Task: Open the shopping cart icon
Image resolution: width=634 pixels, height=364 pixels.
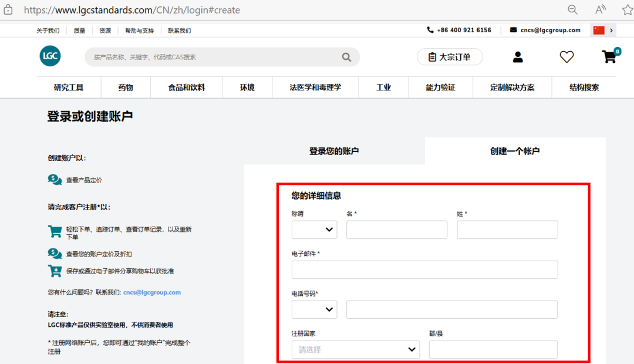Action: (609, 57)
